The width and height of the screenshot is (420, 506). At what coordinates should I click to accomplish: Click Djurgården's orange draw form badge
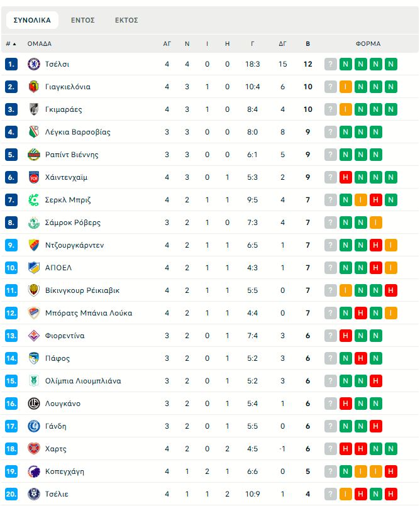coord(391,245)
